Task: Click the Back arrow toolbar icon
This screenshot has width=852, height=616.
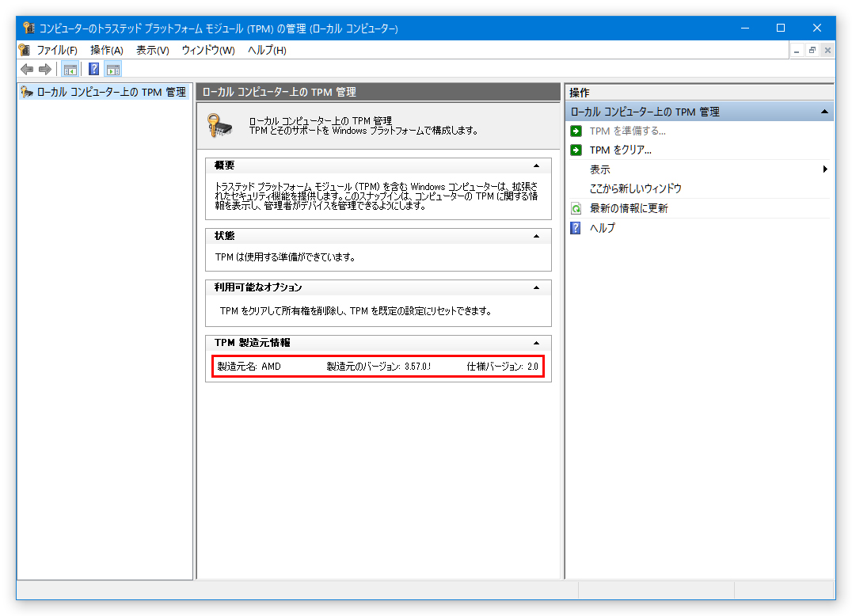Action: [x=27, y=69]
